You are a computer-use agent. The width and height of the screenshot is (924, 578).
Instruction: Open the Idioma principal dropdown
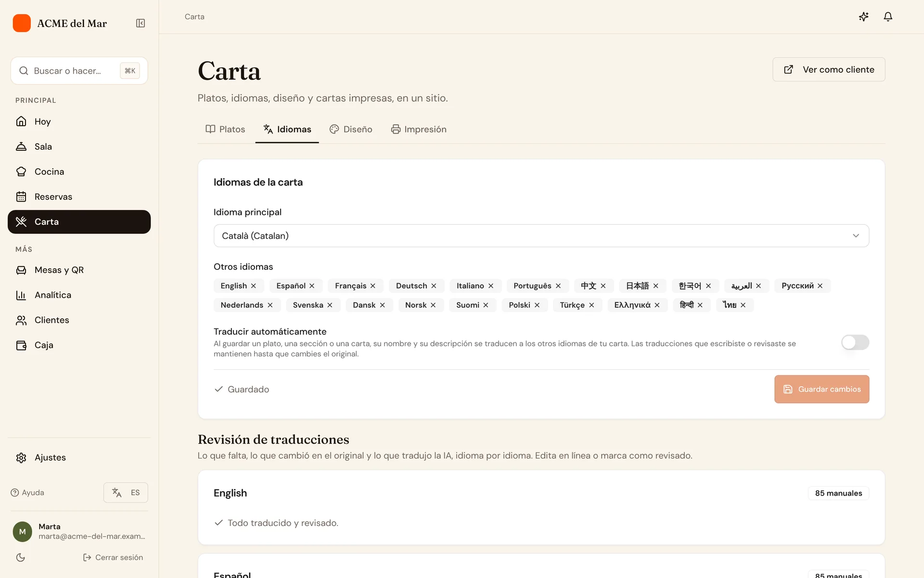coord(541,236)
